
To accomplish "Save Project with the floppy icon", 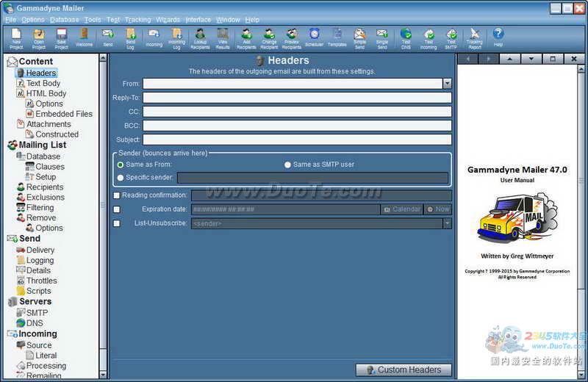I will [x=61, y=39].
